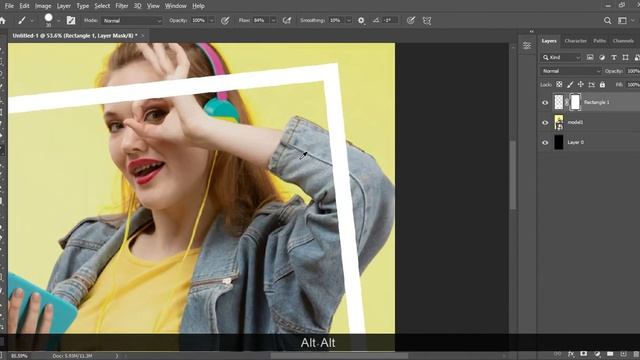Screen dimensions: 640x360
Task: Filter layers by shape layers icon
Action: [625, 58]
